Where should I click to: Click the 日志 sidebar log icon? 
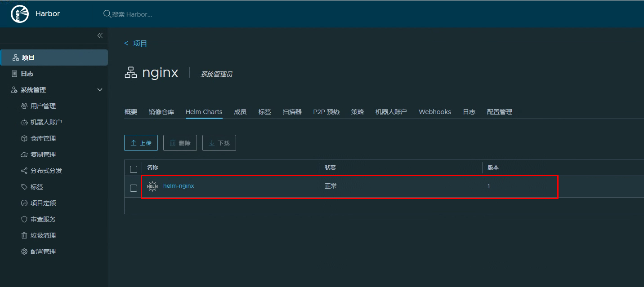click(x=14, y=74)
